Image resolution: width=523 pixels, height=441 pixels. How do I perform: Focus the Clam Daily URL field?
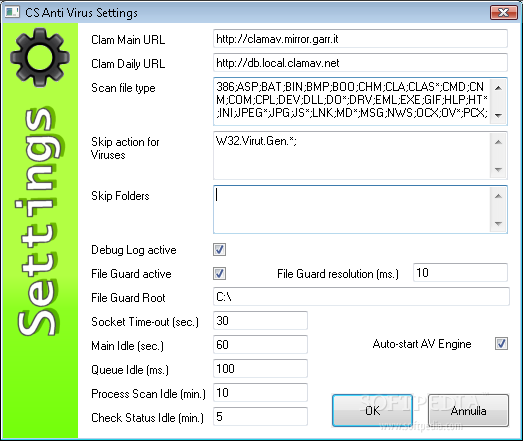(x=360, y=63)
